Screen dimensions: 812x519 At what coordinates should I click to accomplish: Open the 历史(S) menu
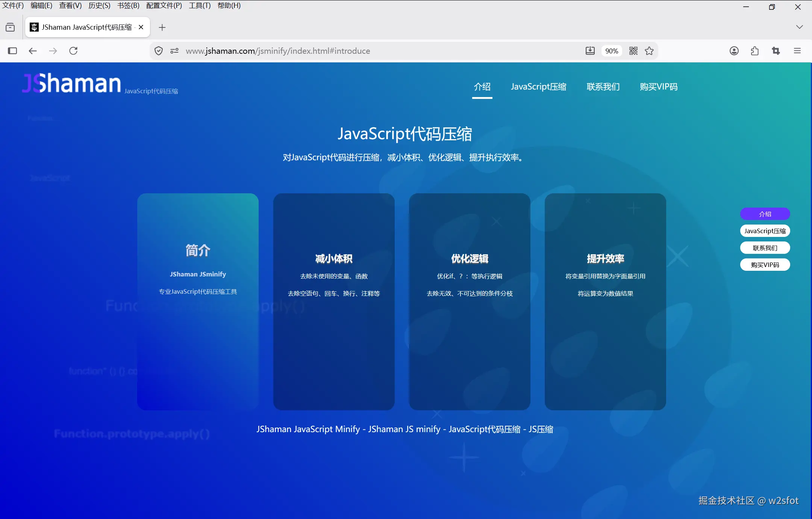[x=99, y=6]
